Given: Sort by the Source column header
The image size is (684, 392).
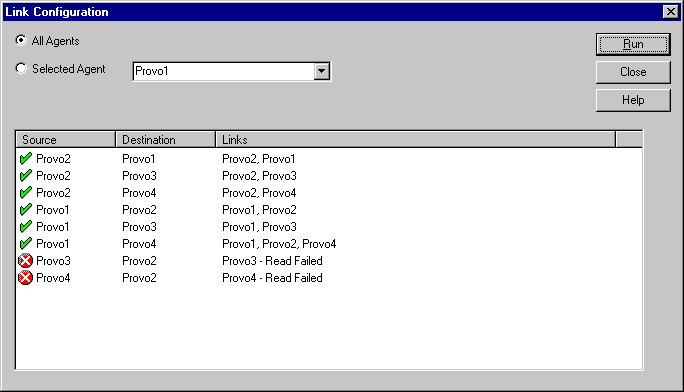Looking at the screenshot, I should 66,140.
